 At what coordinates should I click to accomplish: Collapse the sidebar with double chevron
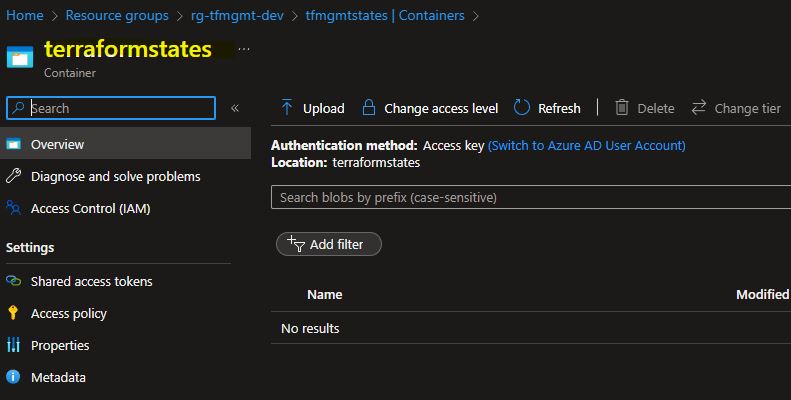(235, 108)
